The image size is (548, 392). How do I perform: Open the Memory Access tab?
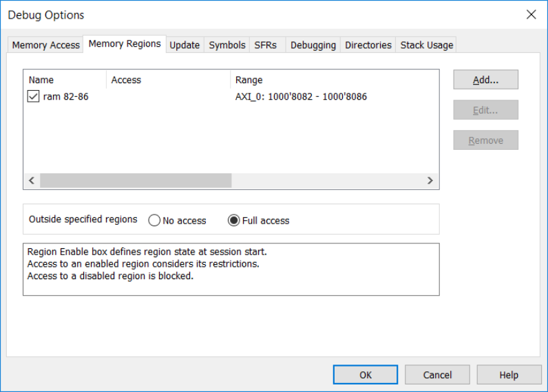point(45,45)
